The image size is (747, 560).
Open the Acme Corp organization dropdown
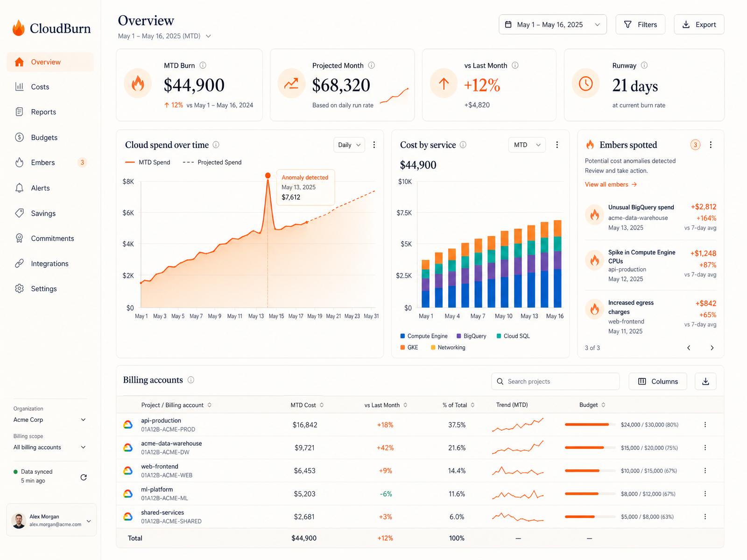[x=50, y=420]
